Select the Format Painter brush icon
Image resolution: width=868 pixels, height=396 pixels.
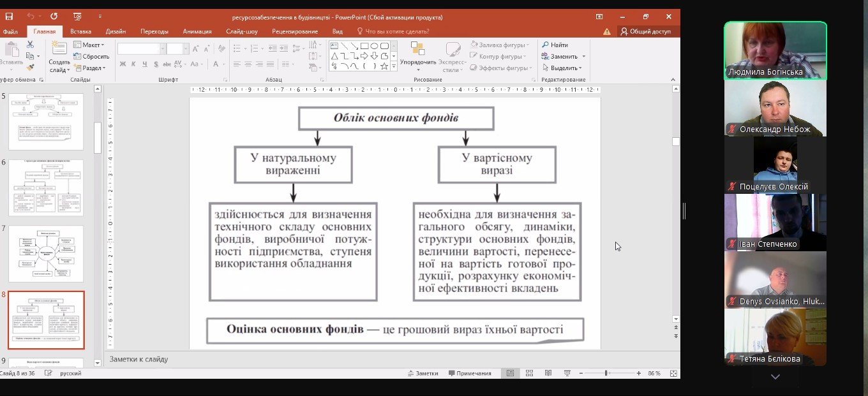pos(30,67)
